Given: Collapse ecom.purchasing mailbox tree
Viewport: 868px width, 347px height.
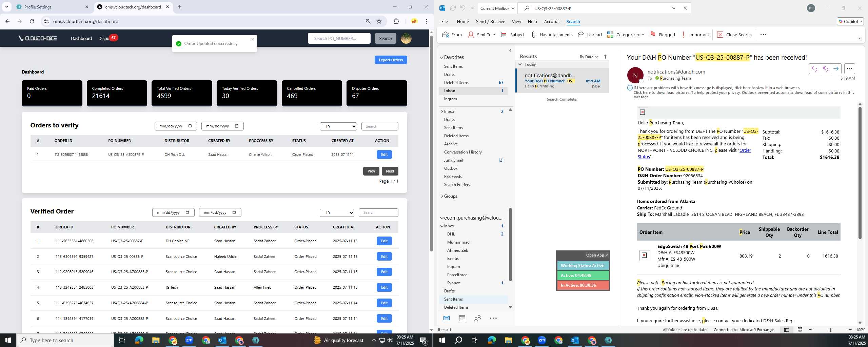Looking at the screenshot, I should pyautogui.click(x=442, y=218).
